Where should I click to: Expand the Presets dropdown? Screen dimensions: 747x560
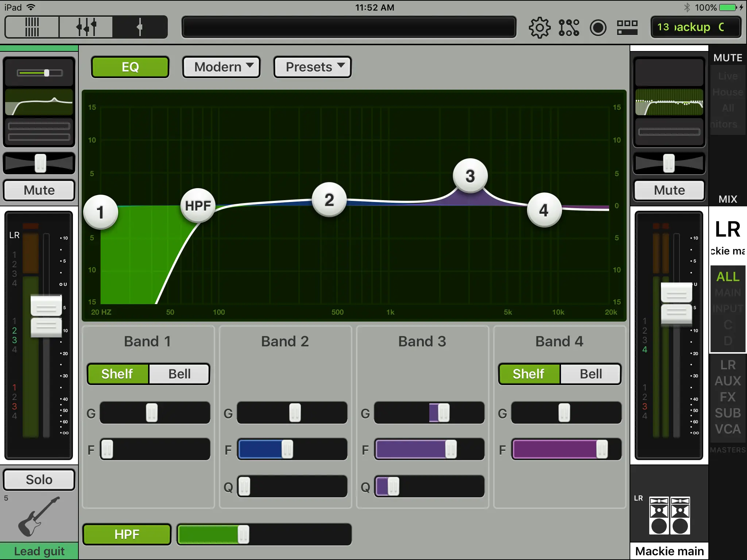click(313, 67)
